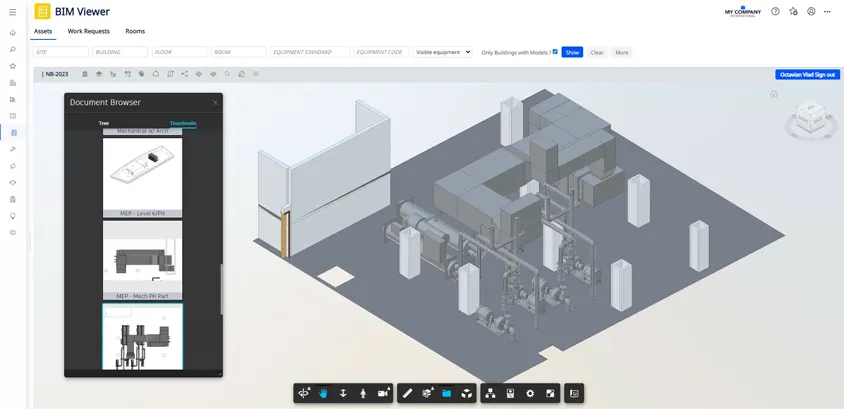Click the NB-2023 building label
Image resolution: width=844 pixels, height=409 pixels.
[55, 74]
